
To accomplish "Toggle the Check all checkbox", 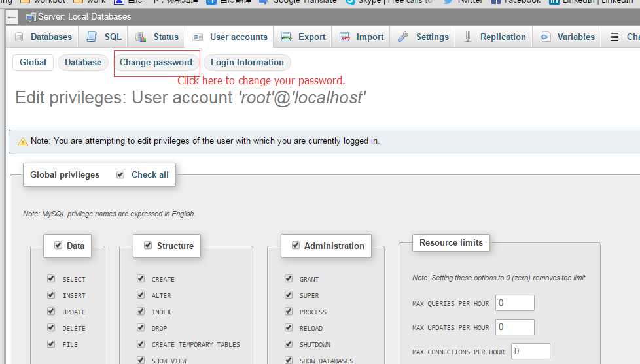I will tap(120, 174).
